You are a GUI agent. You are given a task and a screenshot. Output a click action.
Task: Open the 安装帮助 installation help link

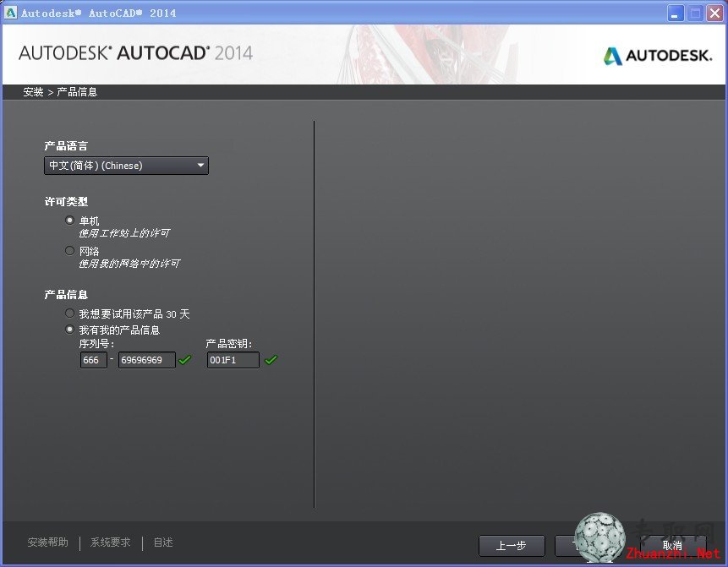click(48, 542)
